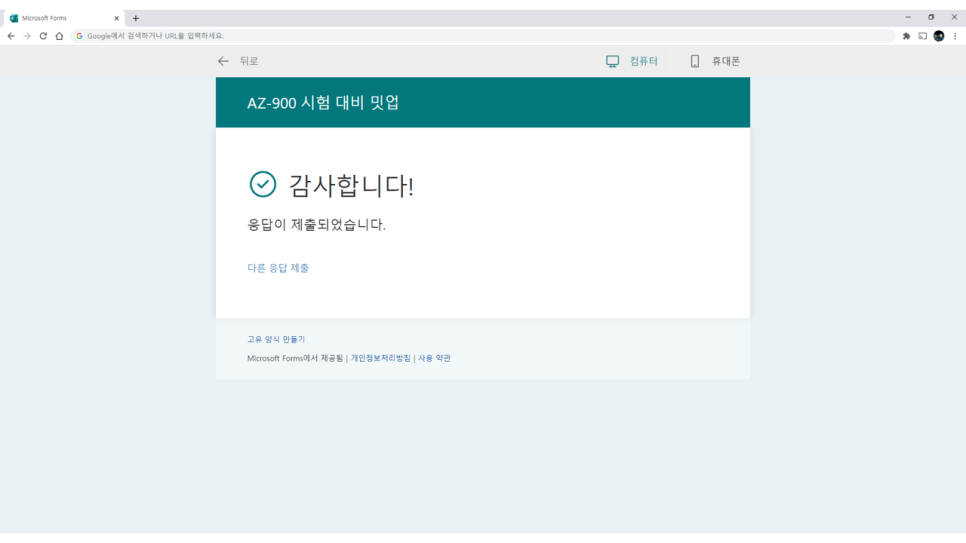Click the AZ-900 시험 대비 밋업 title
This screenshot has height=543, width=966.
pos(323,102)
